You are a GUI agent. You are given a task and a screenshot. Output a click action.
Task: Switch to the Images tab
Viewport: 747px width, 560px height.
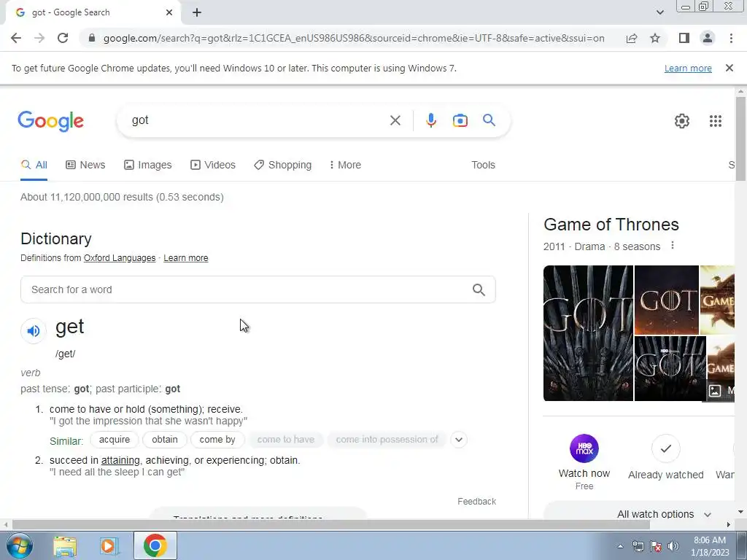147,165
